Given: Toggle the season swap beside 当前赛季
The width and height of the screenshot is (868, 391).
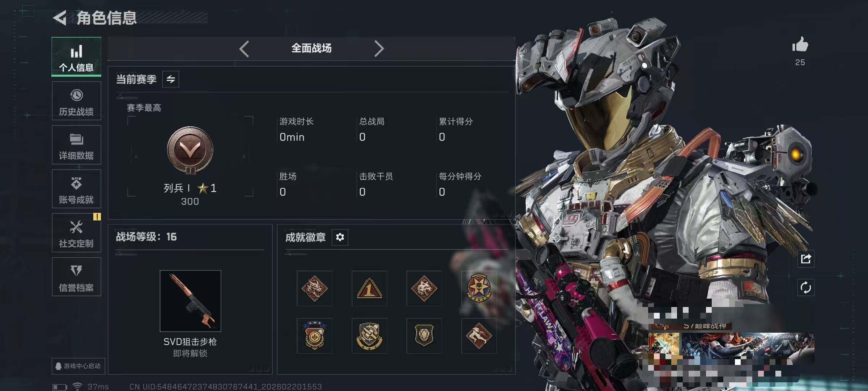Looking at the screenshot, I should 171,79.
